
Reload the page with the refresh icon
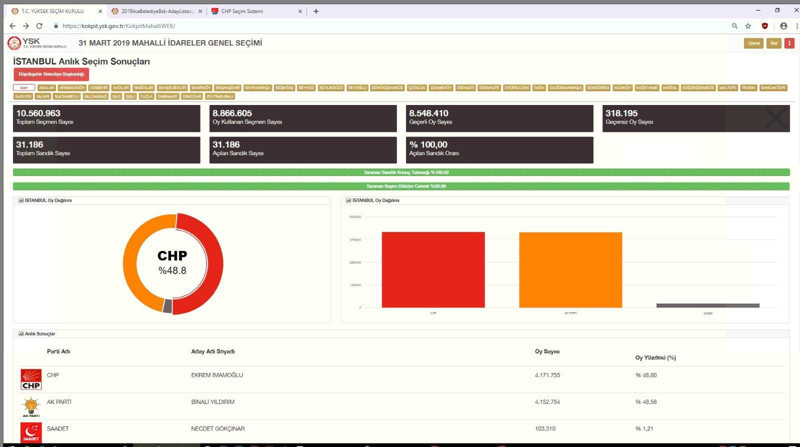tap(39, 26)
